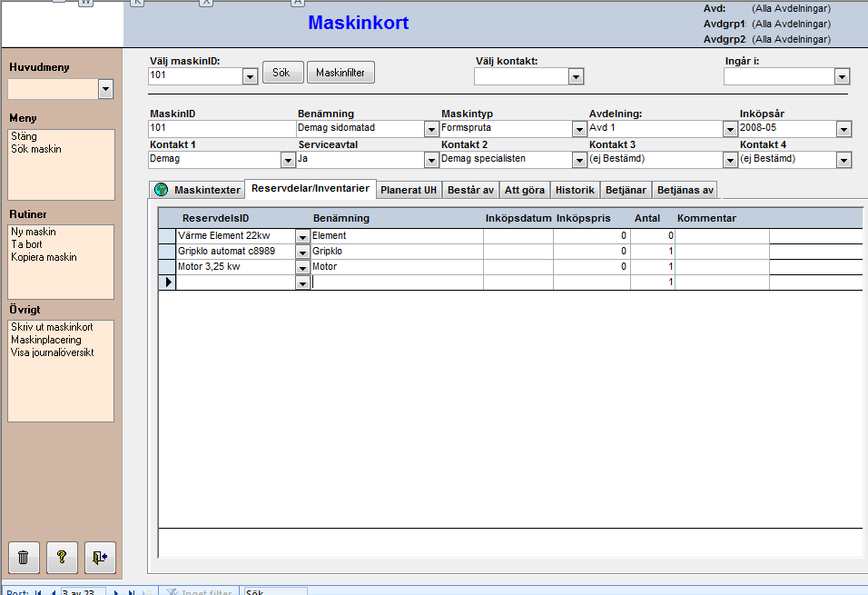This screenshot has height=595, width=868.
Task: Click the Inköpsdatum column header
Action: click(518, 218)
